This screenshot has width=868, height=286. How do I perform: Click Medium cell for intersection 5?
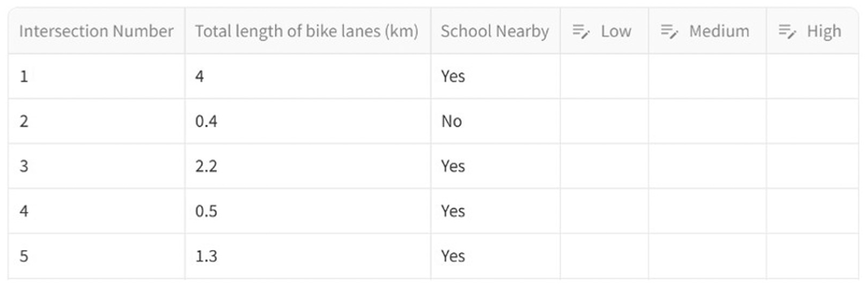click(x=707, y=256)
